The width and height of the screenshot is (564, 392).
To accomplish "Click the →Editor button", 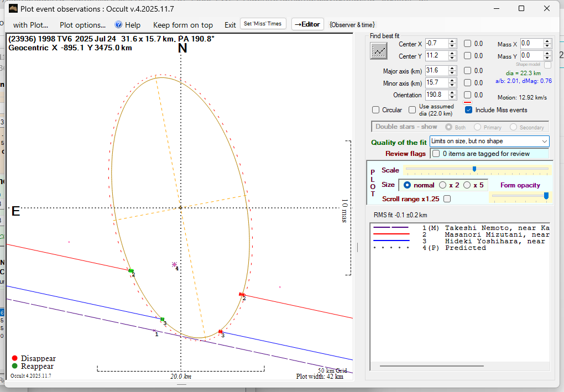I will pos(307,24).
